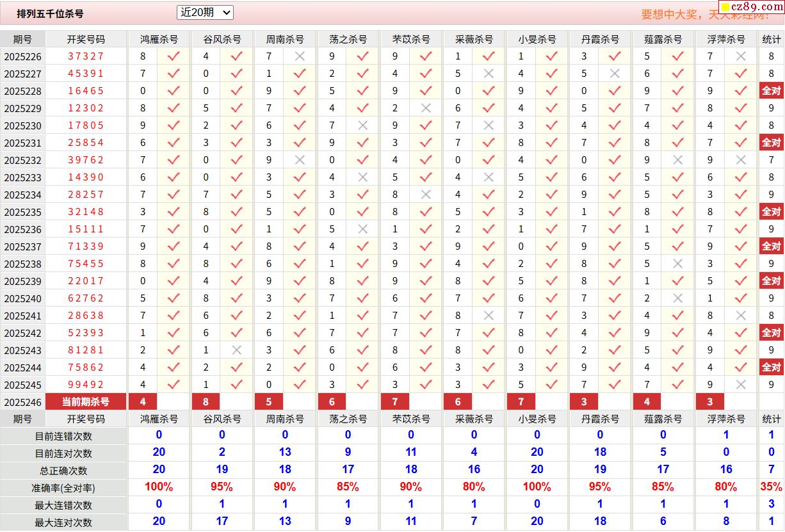Click the X mark for 浮萍杀号 in row 2025226
The width and height of the screenshot is (785, 532).
coord(741,56)
